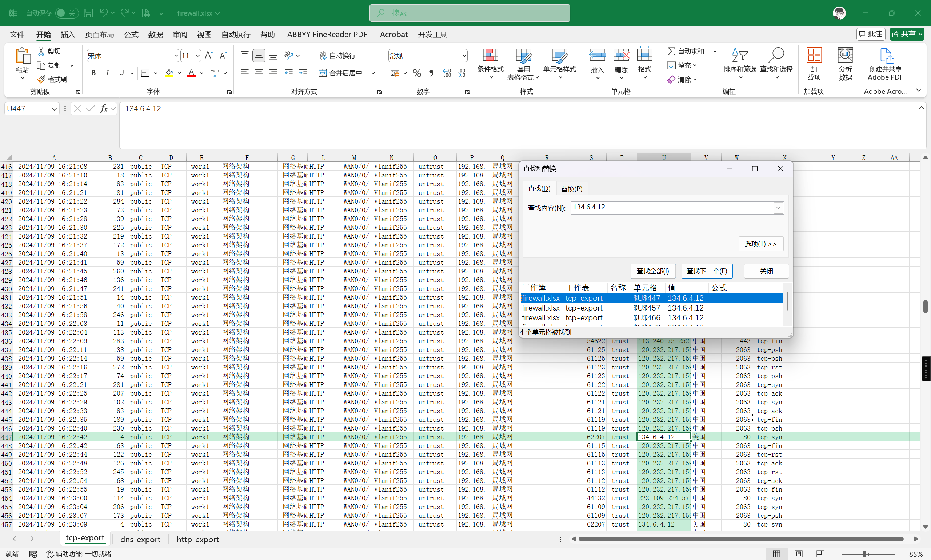Click the Merge and Center icon
The height and width of the screenshot is (560, 931).
pyautogui.click(x=323, y=73)
